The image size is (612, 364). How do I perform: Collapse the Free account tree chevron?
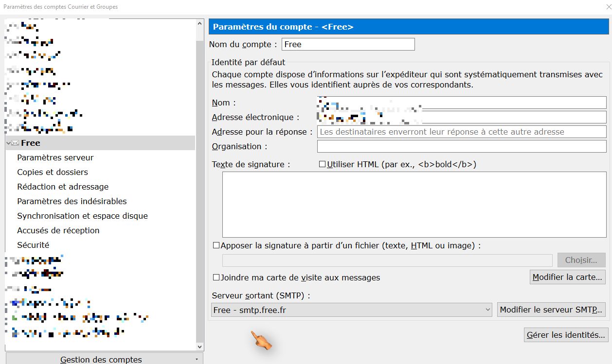click(8, 143)
